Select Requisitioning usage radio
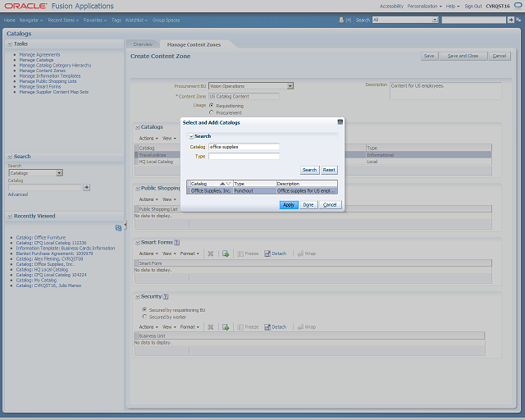 pyautogui.click(x=212, y=105)
